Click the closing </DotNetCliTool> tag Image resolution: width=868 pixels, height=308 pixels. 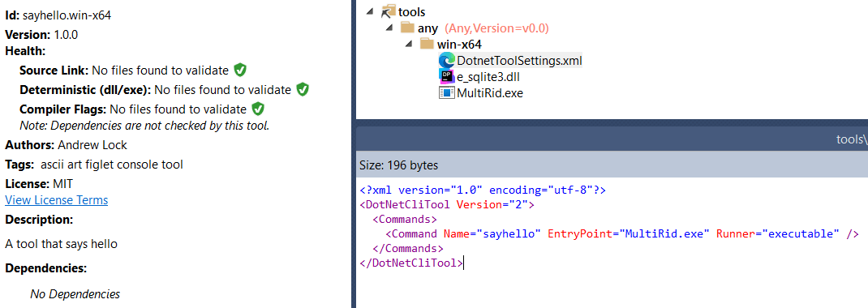(x=411, y=263)
